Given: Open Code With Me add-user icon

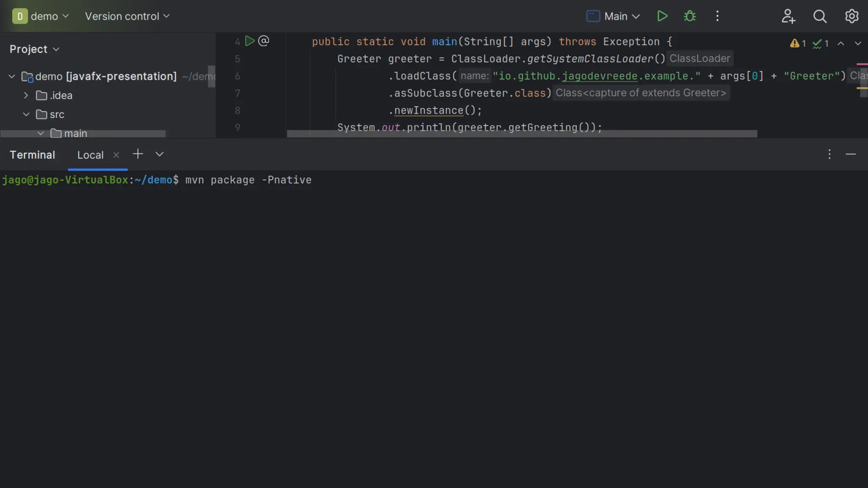Looking at the screenshot, I should tap(788, 16).
